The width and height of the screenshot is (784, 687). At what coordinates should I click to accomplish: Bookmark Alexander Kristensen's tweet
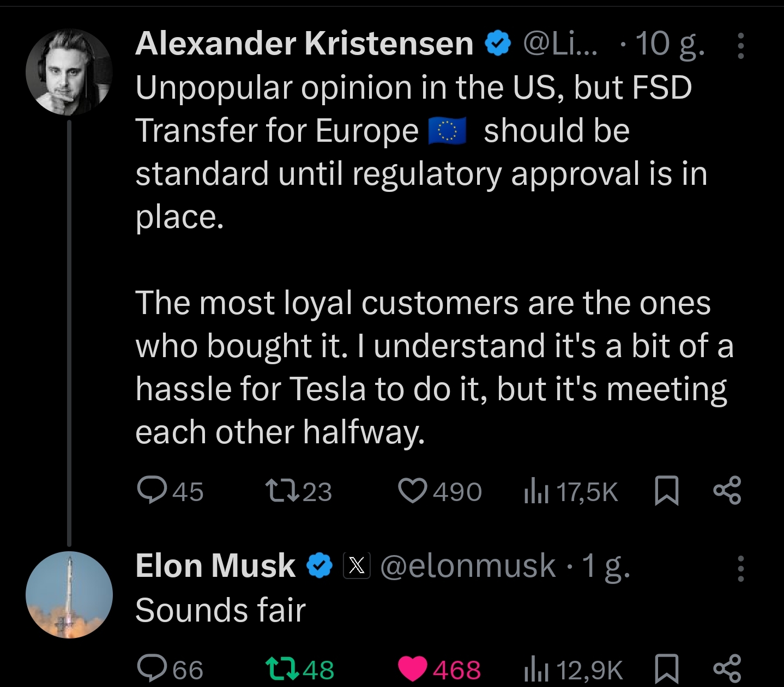666,490
